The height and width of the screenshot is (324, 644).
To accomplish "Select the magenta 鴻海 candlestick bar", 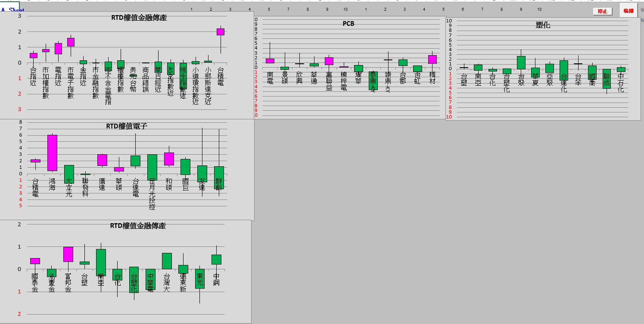I will point(52,153).
